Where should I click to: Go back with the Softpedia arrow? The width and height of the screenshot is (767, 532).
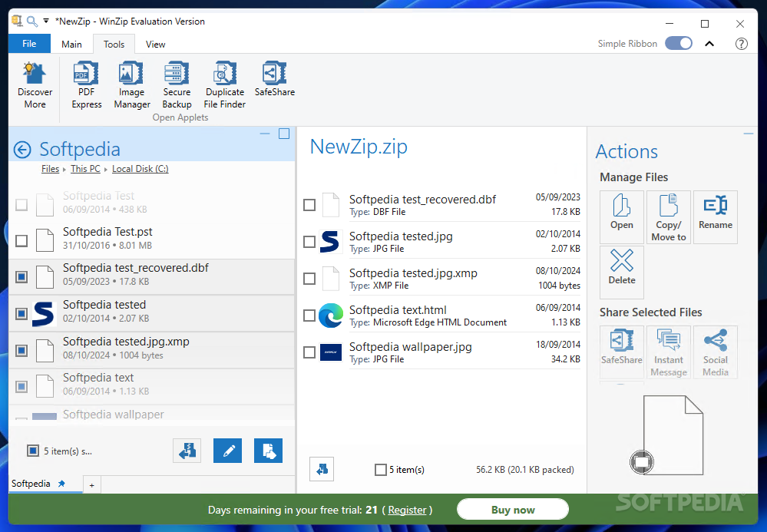[x=22, y=150]
